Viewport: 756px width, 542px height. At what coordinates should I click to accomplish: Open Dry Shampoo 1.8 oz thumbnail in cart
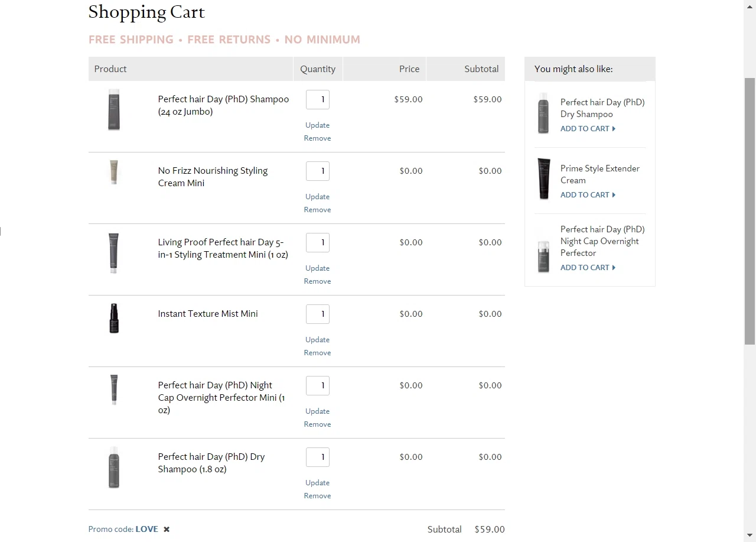click(x=114, y=467)
